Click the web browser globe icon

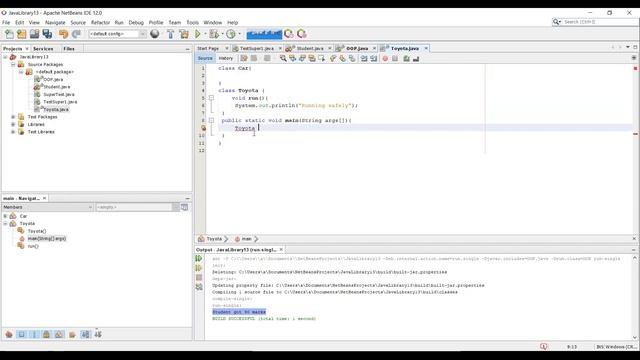[x=155, y=34]
